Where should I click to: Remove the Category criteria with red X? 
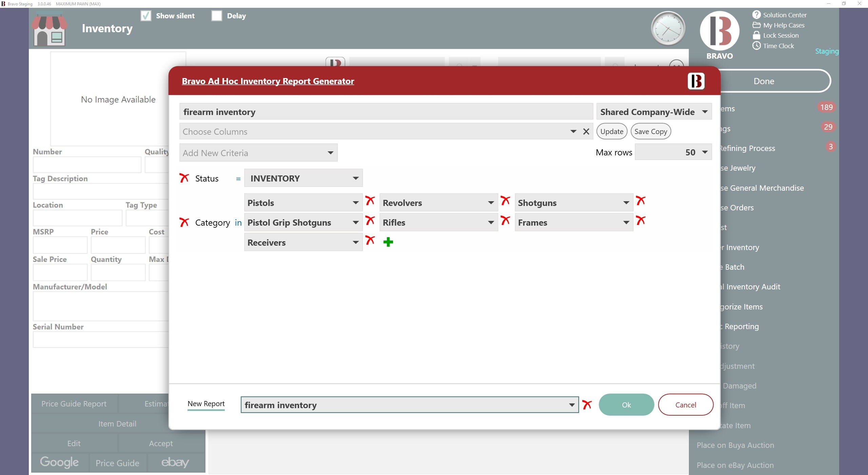pos(184,222)
